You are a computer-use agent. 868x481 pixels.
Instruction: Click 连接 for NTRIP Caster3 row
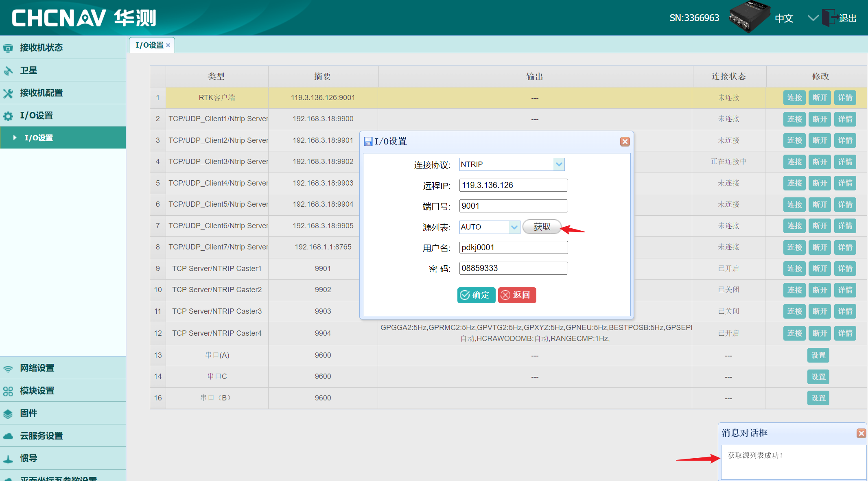pos(794,311)
